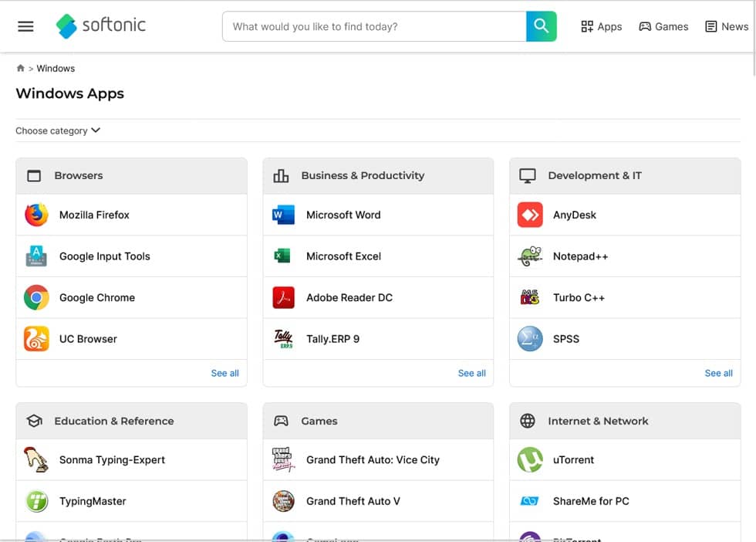Open the hamburger menu
Viewport: 756px width, 542px height.
tap(25, 26)
